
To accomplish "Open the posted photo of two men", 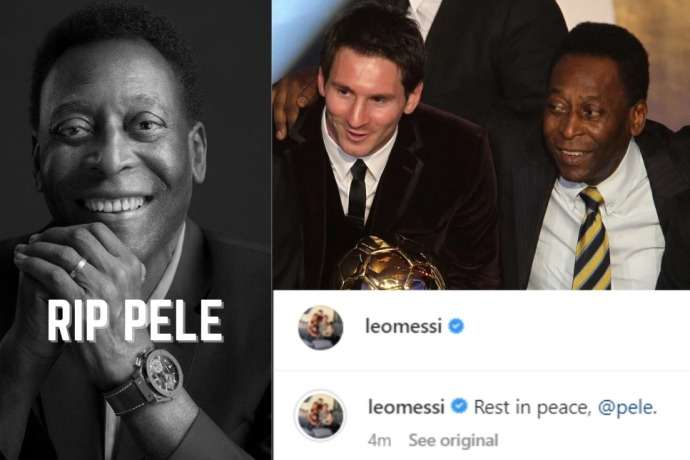I will (481, 145).
